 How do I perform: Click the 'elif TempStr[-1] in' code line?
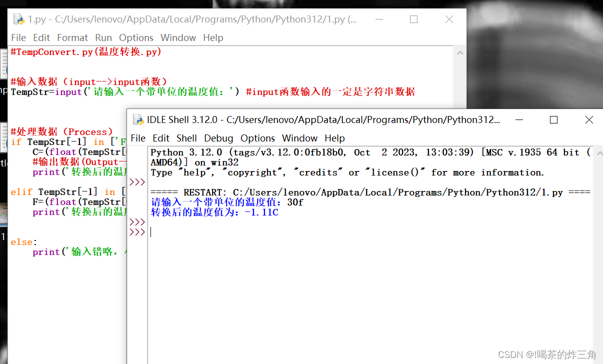pyautogui.click(x=68, y=192)
